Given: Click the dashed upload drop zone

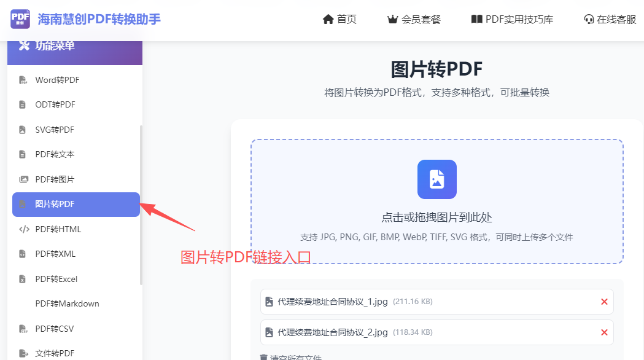Looking at the screenshot, I should [x=437, y=202].
